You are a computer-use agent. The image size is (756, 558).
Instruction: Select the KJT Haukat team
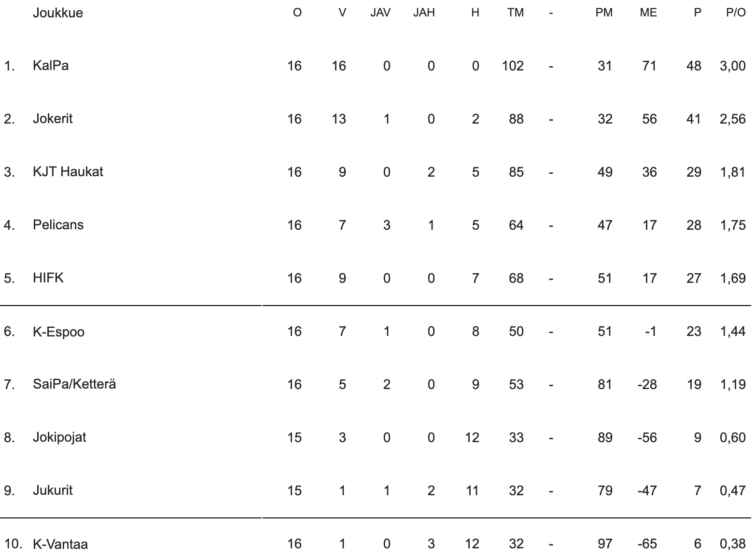[x=68, y=172]
